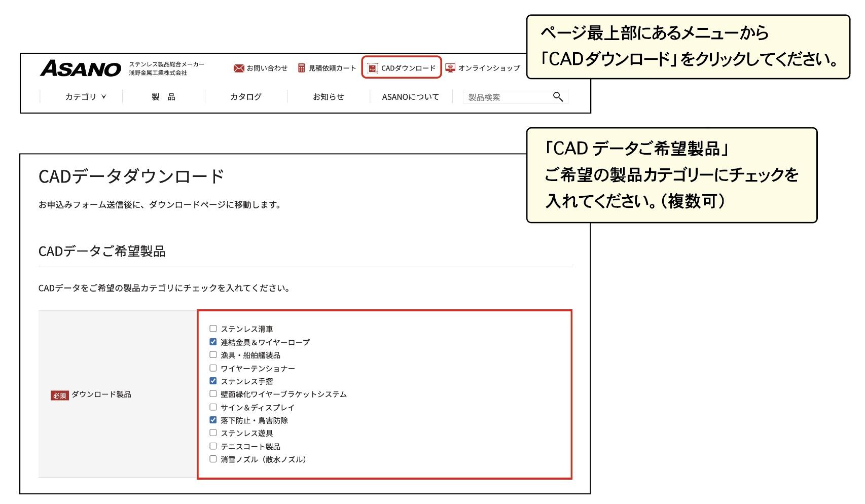865x504 pixels.
Task: Open the CADダウンロード link
Action: pos(408,68)
